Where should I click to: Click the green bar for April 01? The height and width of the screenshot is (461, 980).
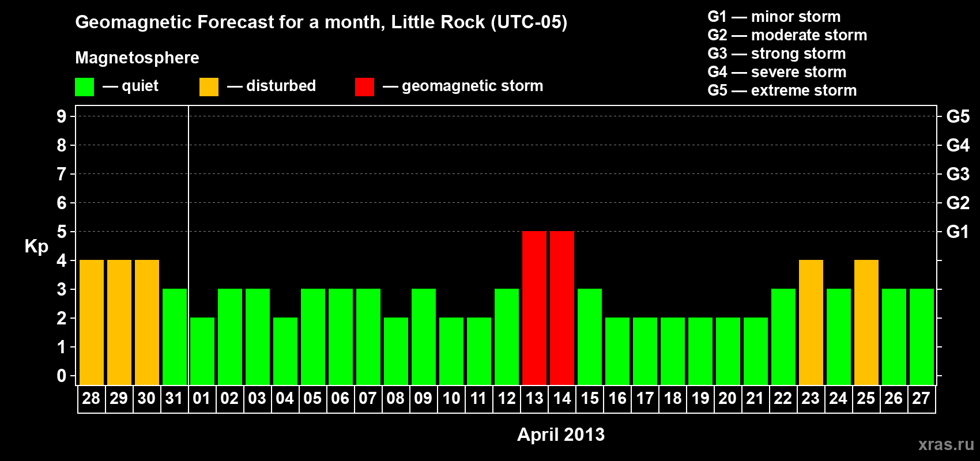(202, 351)
